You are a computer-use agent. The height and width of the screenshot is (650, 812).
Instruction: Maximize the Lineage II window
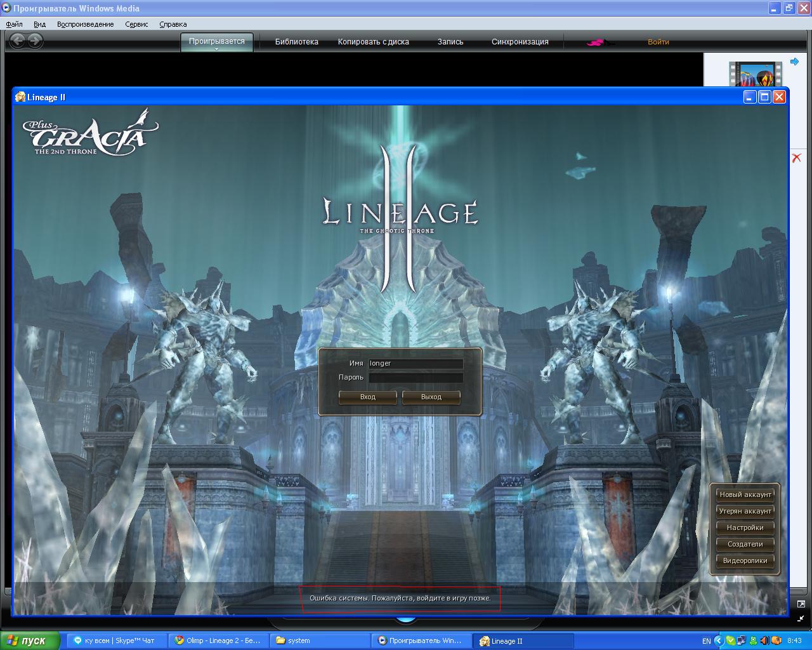pos(765,97)
